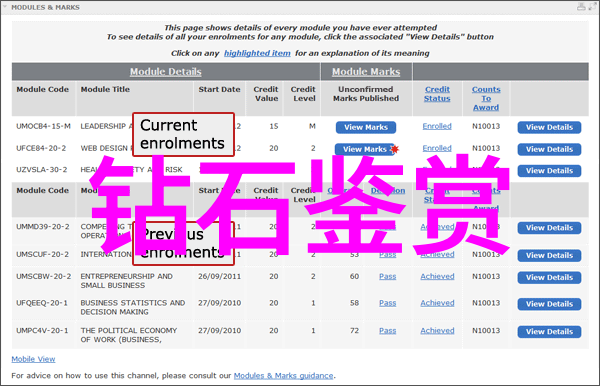The height and width of the screenshot is (386, 600).
Task: Click Achieved status for UMSCBW-20-2
Action: [x=437, y=276]
